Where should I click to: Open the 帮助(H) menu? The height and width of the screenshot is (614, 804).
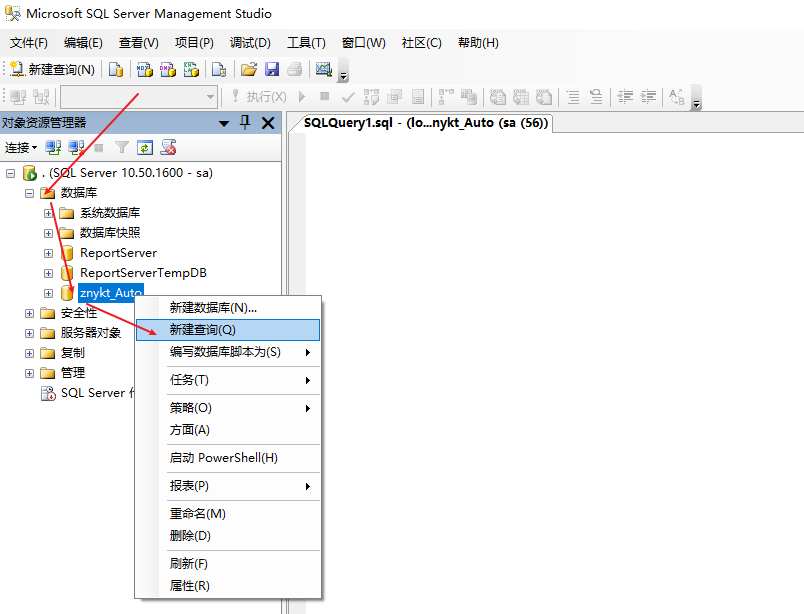click(x=478, y=43)
